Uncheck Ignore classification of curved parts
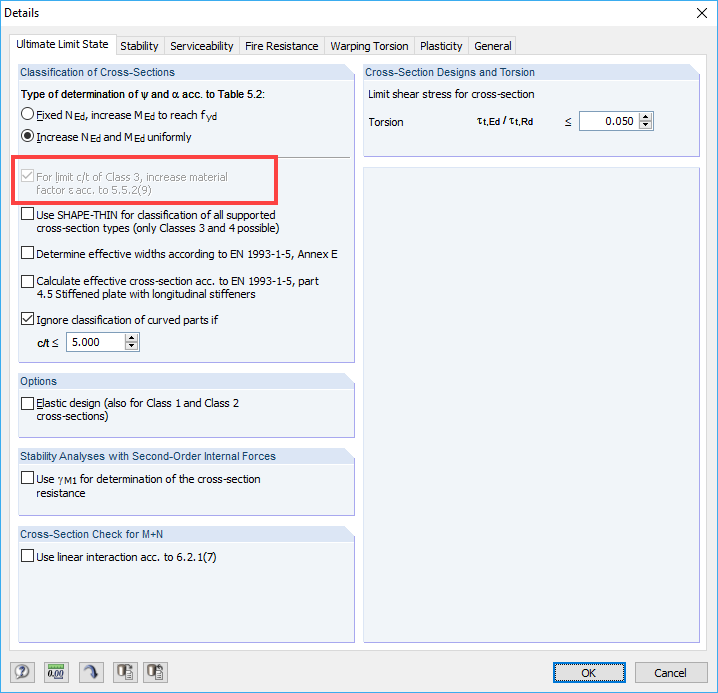This screenshot has height=693, width=718. pyautogui.click(x=27, y=319)
